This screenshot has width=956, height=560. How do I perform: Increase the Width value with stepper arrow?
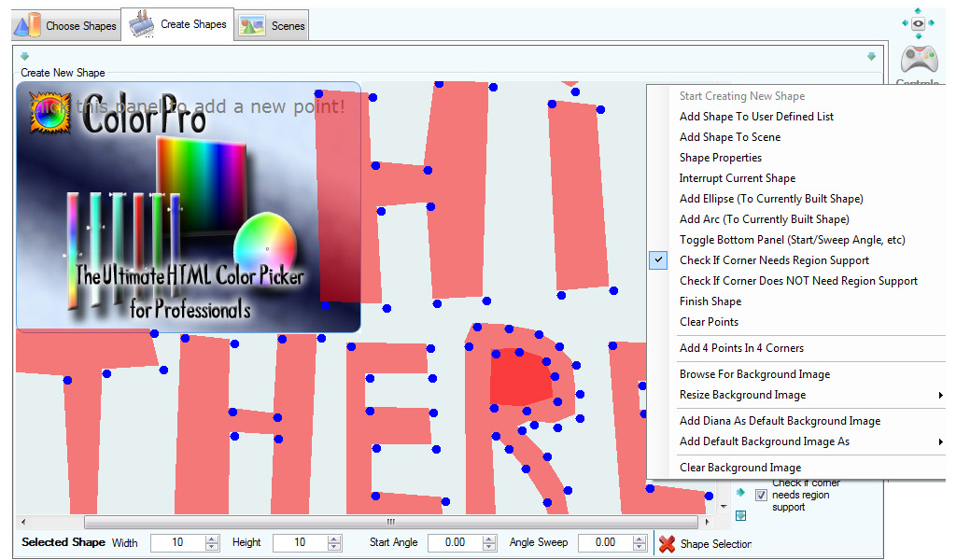point(212,539)
